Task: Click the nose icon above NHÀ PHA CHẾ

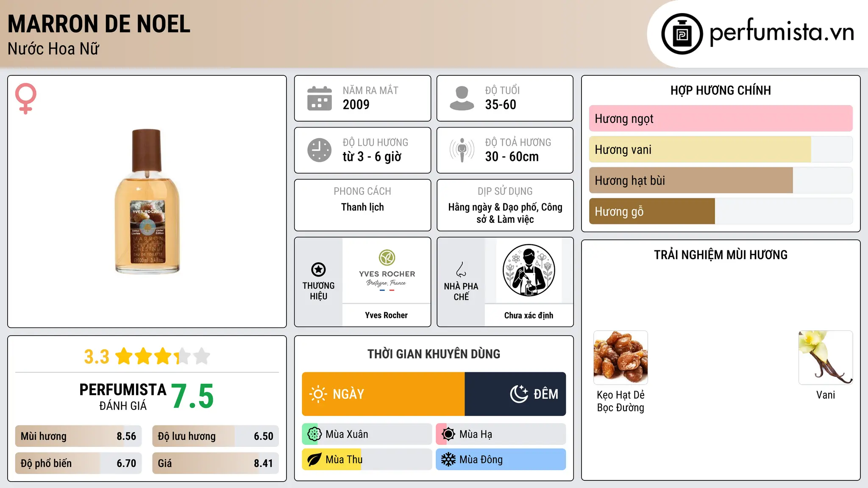Action: click(x=461, y=269)
